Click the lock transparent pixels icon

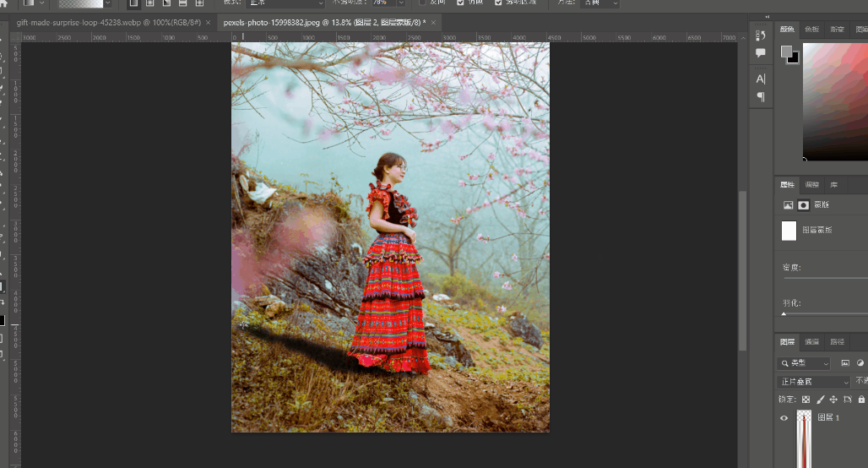(x=806, y=399)
